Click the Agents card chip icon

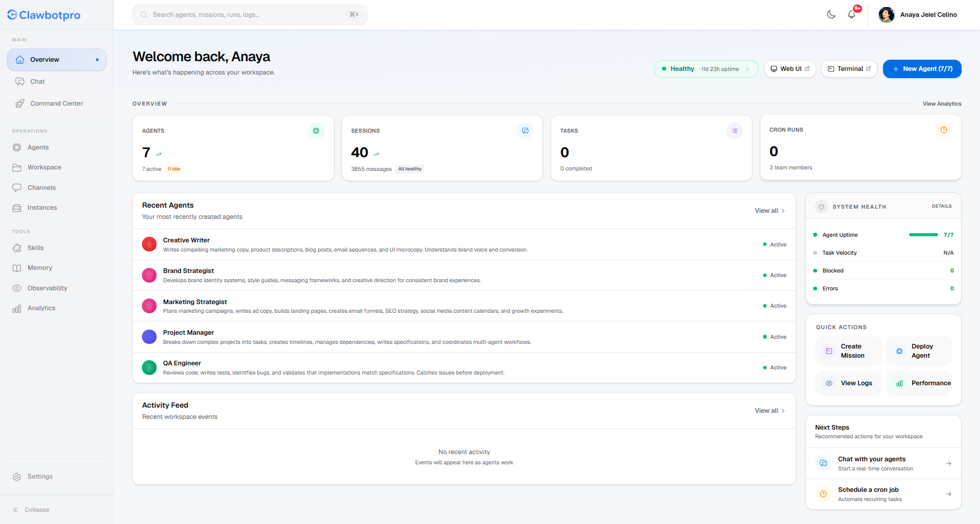click(316, 131)
